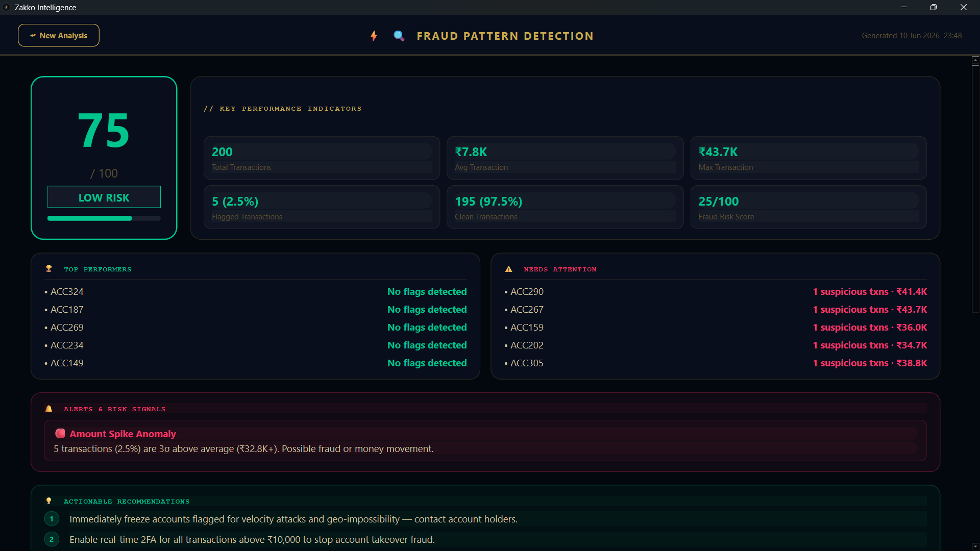Click the 195 (97.5%) Clean Transactions card
The width and height of the screenshot is (980, 551).
click(x=565, y=207)
